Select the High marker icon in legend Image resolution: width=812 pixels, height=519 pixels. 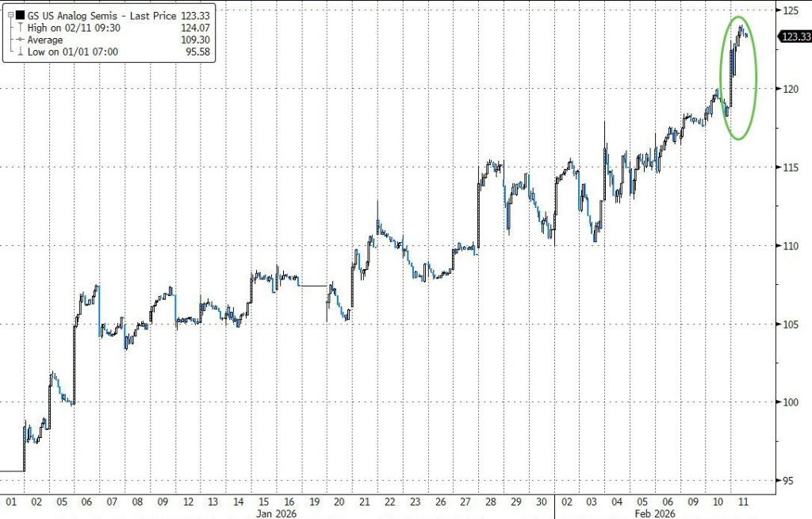(x=21, y=26)
